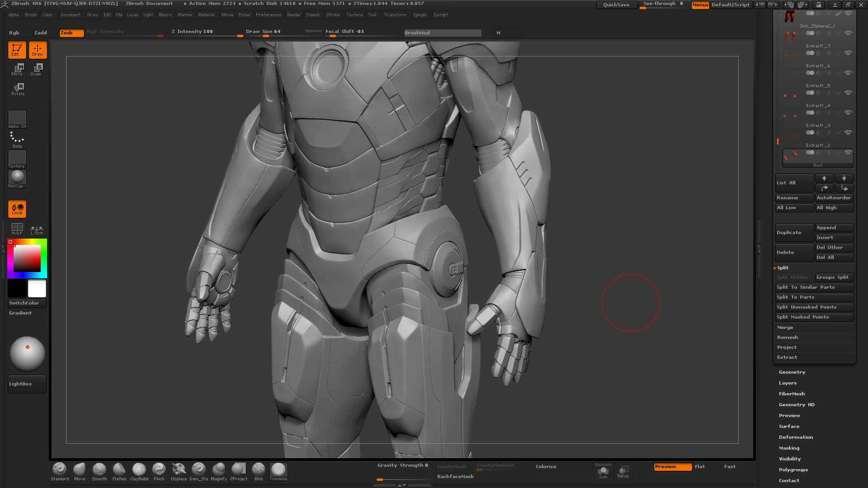Click AutoReorder button
Screen dimensions: 868x488
point(834,198)
